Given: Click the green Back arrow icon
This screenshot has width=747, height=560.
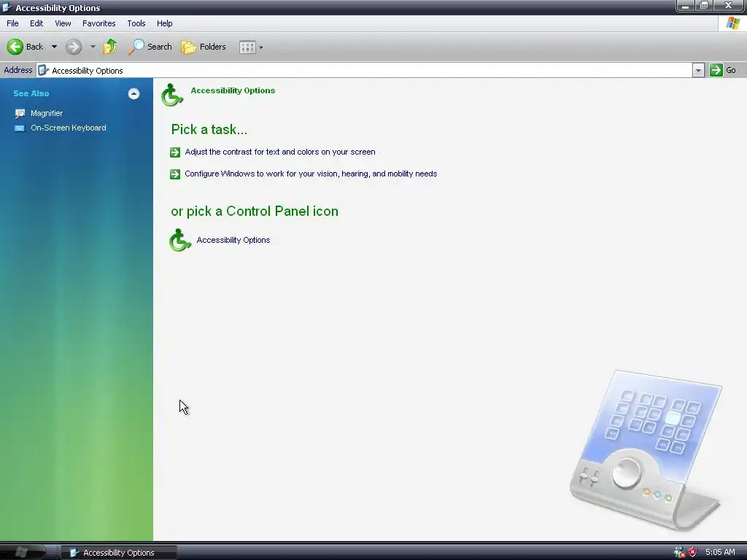Looking at the screenshot, I should (x=15, y=47).
